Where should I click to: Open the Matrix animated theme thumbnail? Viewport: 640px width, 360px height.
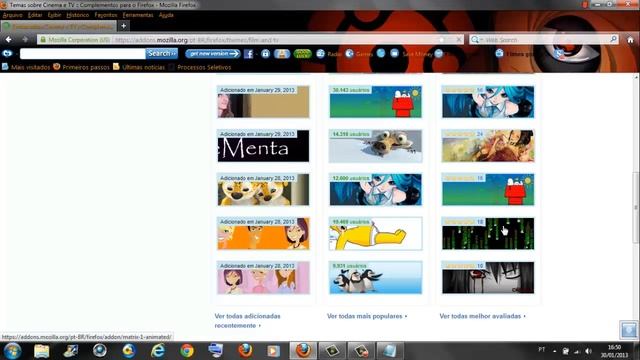click(x=488, y=233)
